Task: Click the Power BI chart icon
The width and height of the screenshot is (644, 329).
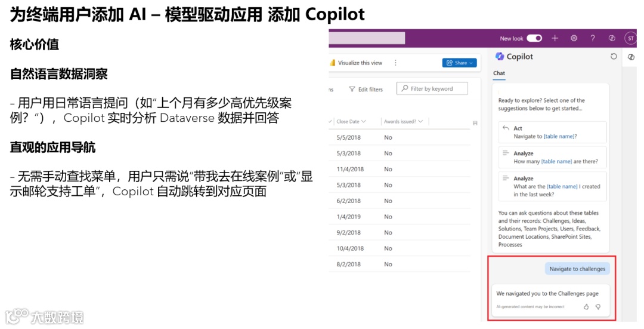Action: pyautogui.click(x=332, y=63)
